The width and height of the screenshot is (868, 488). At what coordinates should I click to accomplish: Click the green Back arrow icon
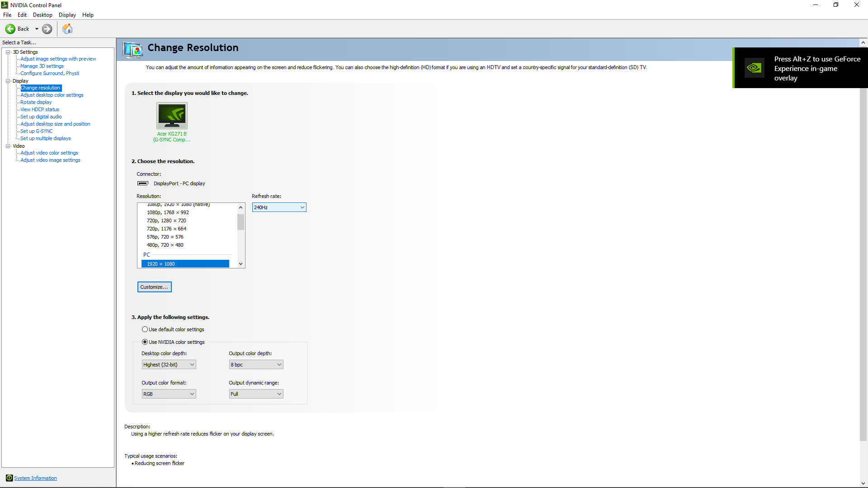[x=10, y=29]
